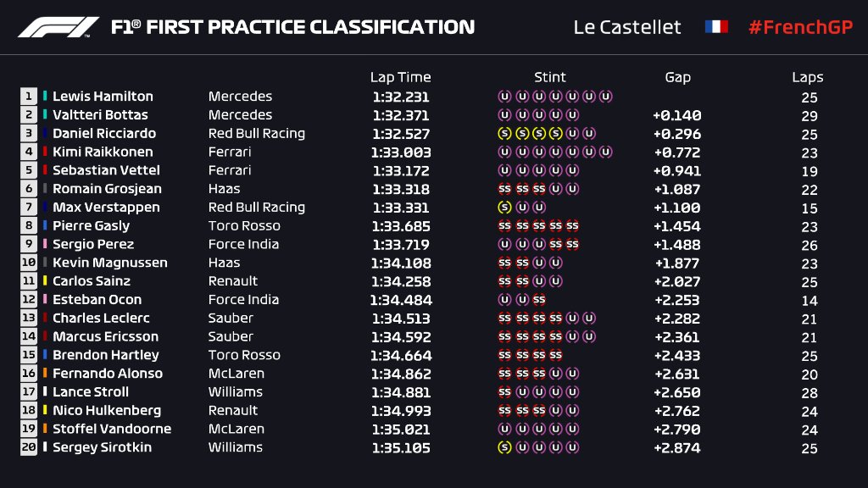The height and width of the screenshot is (488, 868).
Task: Click the F1 logo
Action: coord(58,27)
